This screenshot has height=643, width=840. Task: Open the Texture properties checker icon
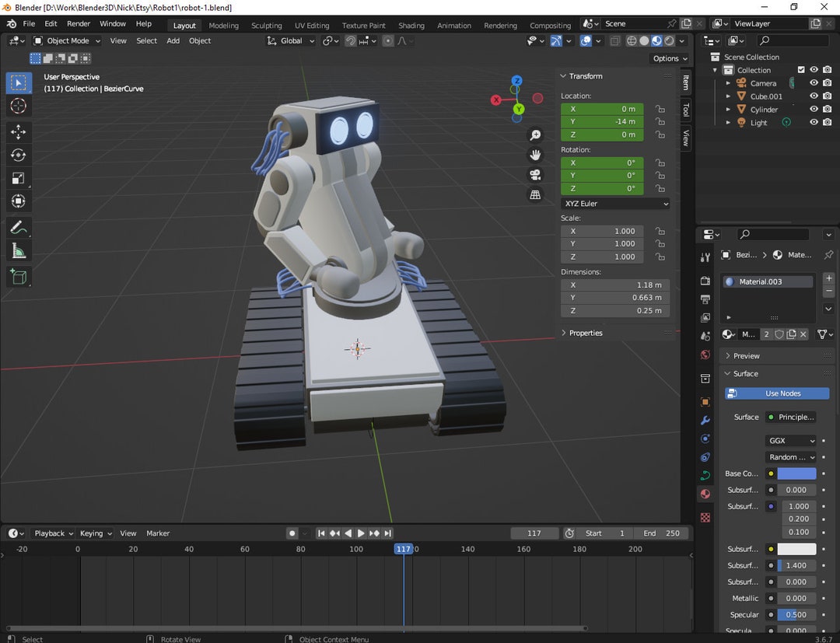(x=705, y=517)
